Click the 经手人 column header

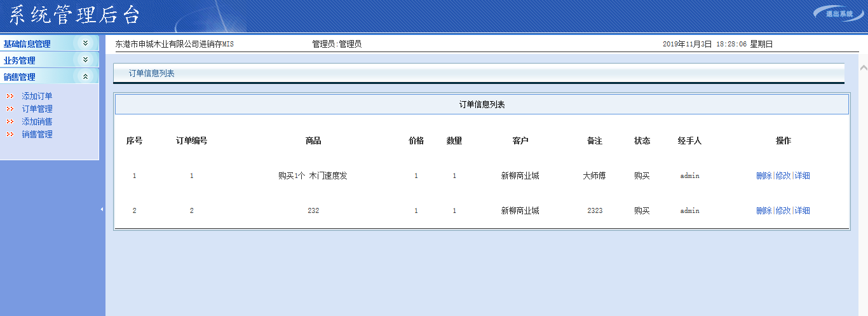click(689, 141)
